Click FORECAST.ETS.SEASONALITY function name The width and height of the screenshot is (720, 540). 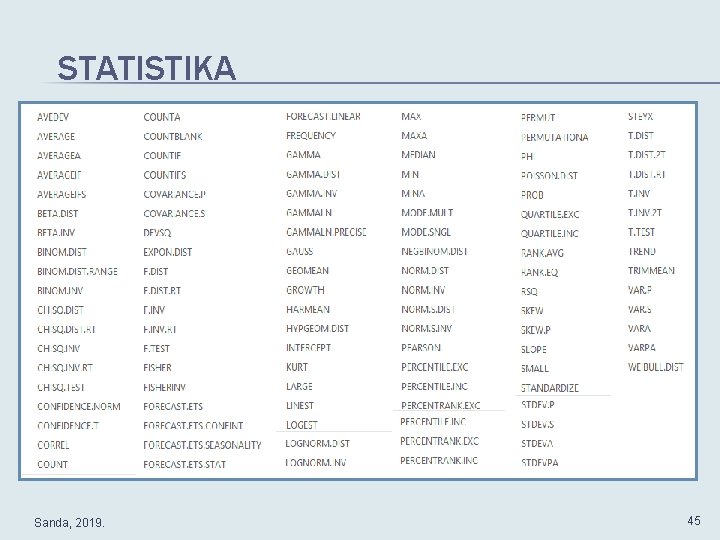click(x=202, y=445)
